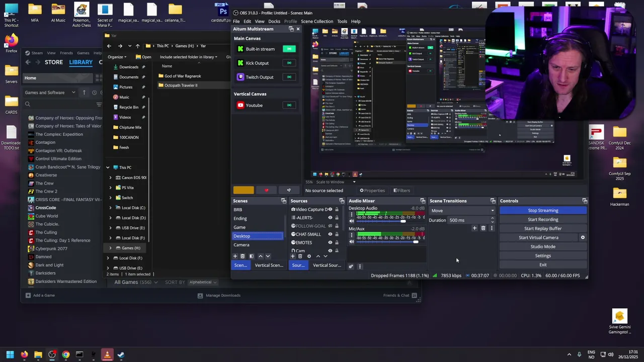Click the Start Replay Buffer button

click(543, 228)
